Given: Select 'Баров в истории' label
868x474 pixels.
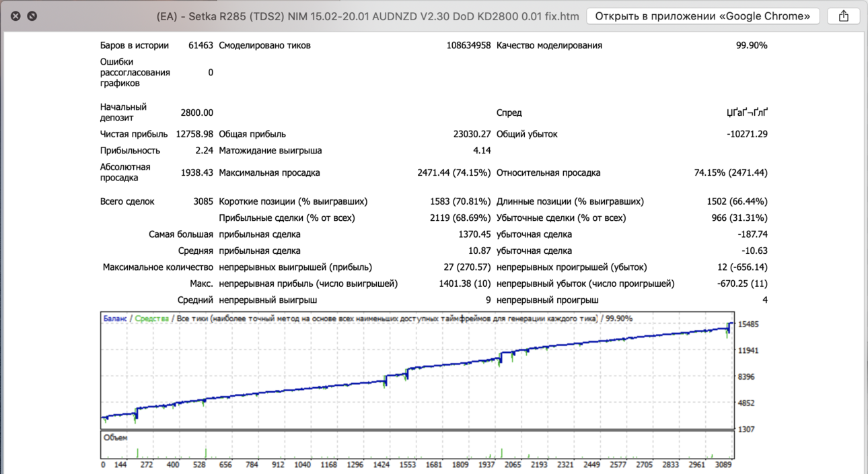Looking at the screenshot, I should click(x=135, y=46).
